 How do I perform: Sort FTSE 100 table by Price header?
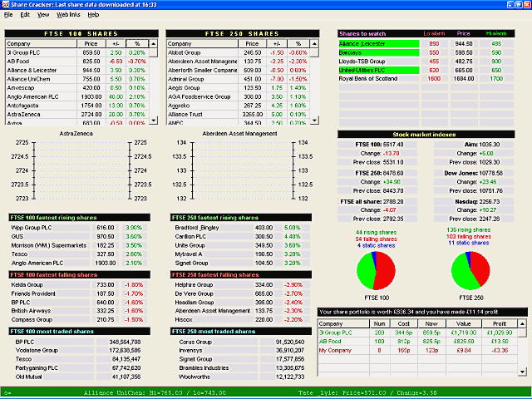tap(91, 44)
